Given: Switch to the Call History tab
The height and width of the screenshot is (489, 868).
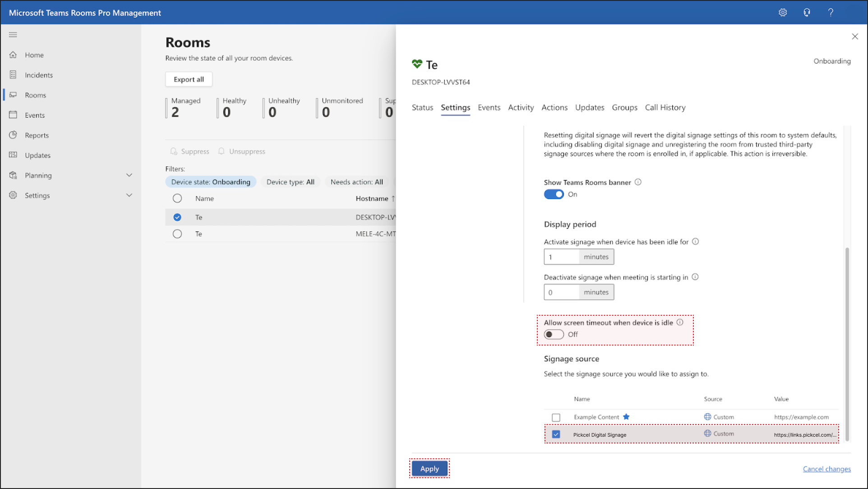Looking at the screenshot, I should click(x=665, y=107).
